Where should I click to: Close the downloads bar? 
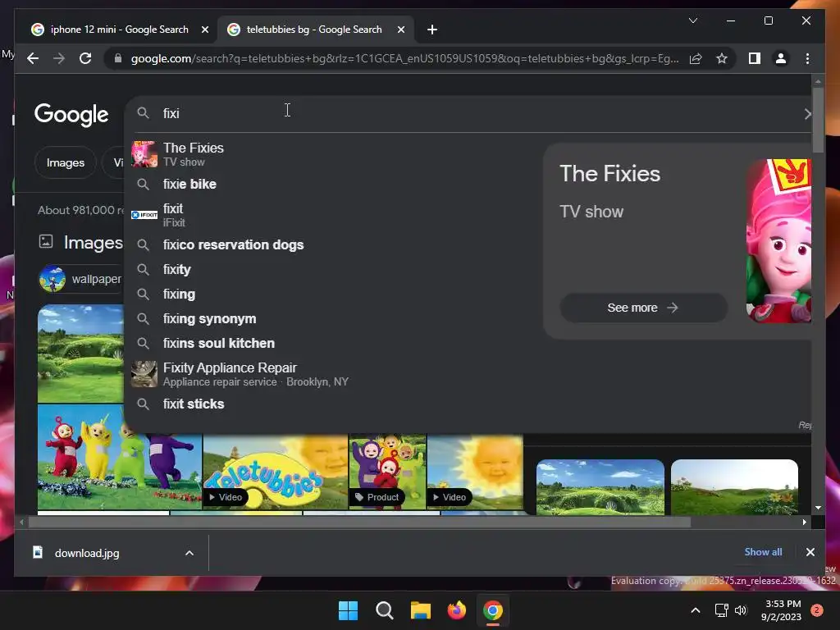point(810,552)
